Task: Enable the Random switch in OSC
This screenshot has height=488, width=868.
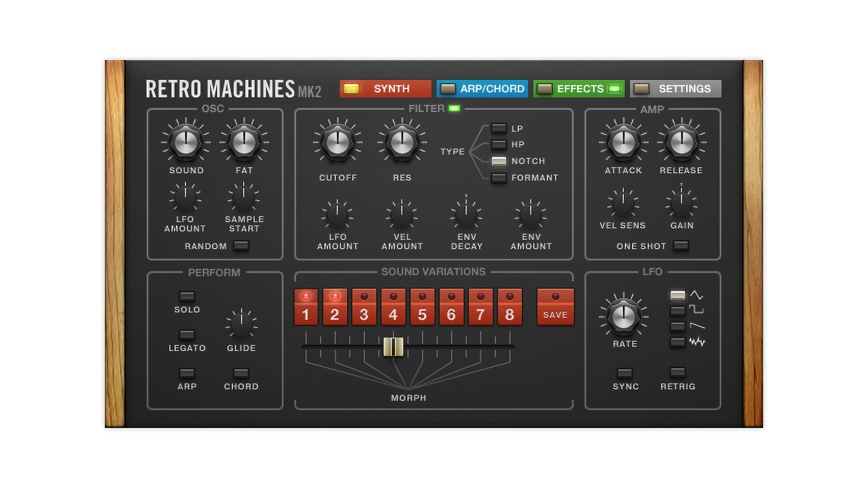Action: (241, 246)
